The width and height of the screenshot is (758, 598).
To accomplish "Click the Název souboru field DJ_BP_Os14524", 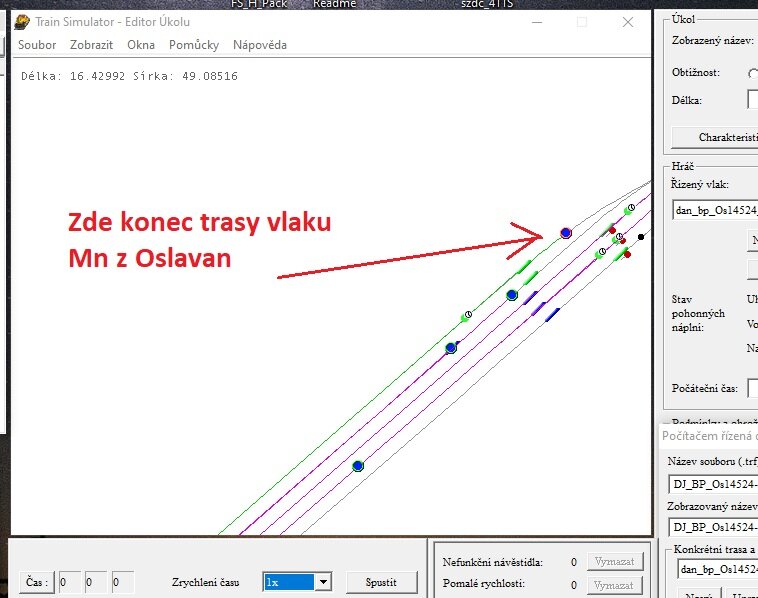I will [x=713, y=484].
